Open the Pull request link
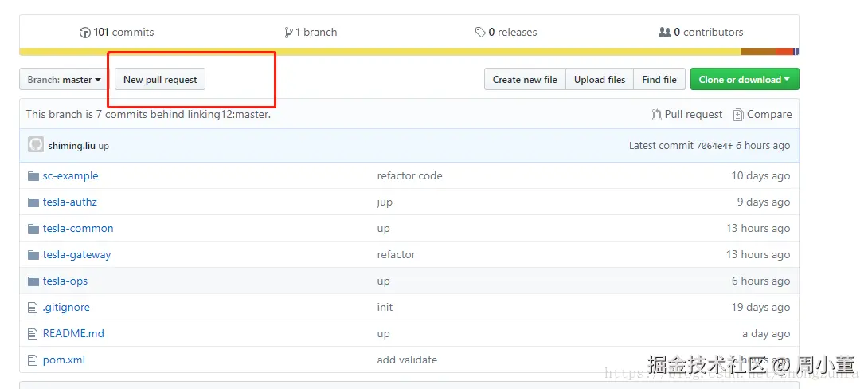 [687, 115]
